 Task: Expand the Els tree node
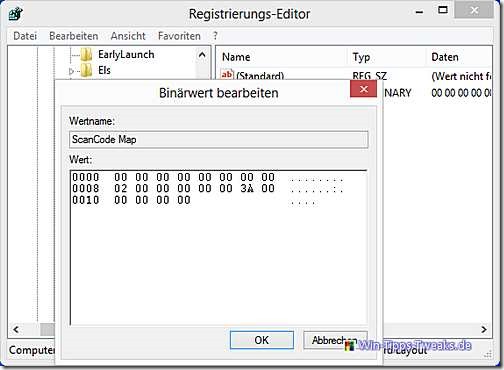[71, 71]
